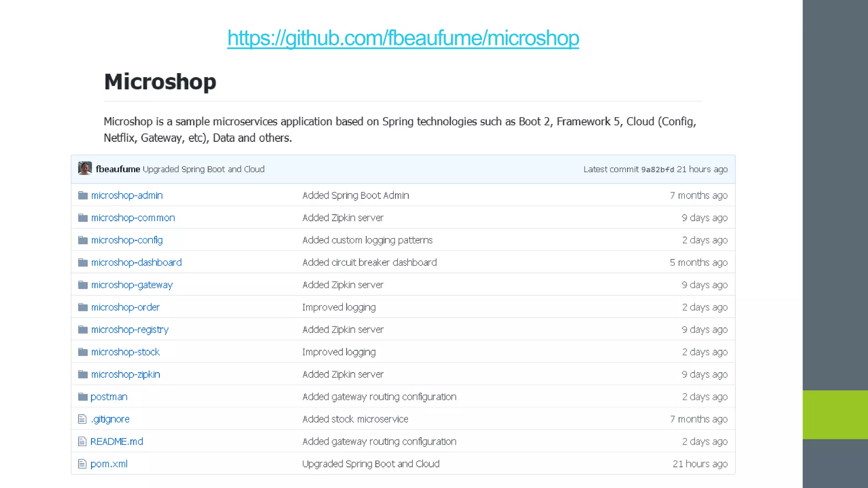This screenshot has width=868, height=488.
Task: Click Added gateway routing configuration on README.md row
Action: pyautogui.click(x=379, y=441)
